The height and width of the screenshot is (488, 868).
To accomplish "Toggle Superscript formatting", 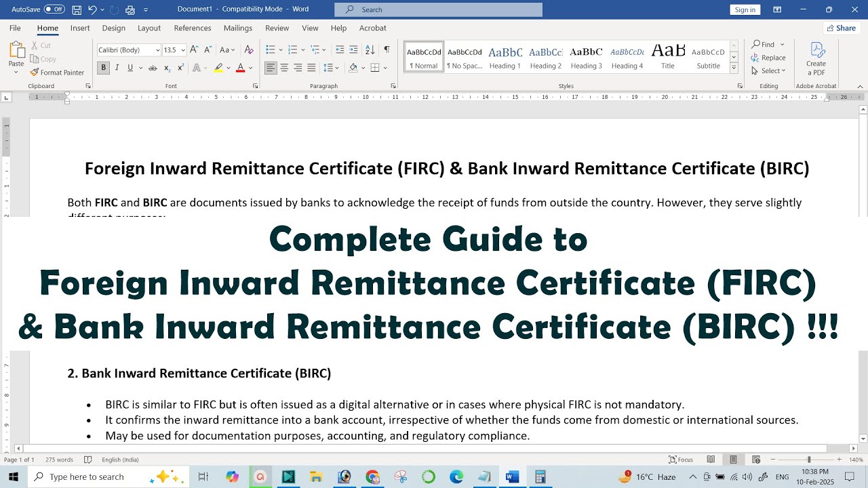I will click(x=180, y=68).
